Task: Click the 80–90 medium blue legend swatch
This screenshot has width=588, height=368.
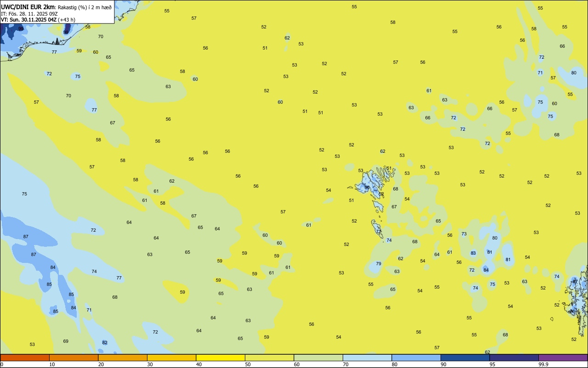Action: click(416, 357)
